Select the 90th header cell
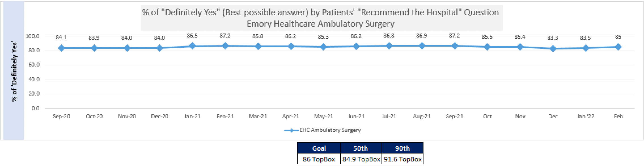 402,148
